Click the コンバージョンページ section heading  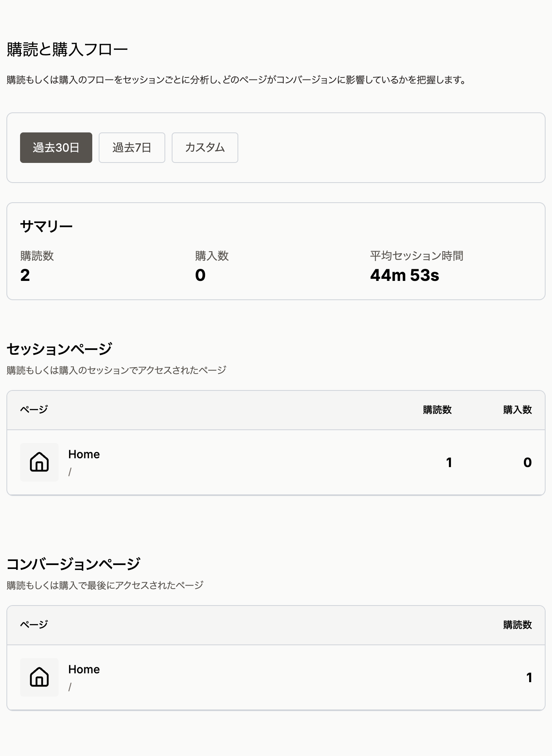pos(73,564)
